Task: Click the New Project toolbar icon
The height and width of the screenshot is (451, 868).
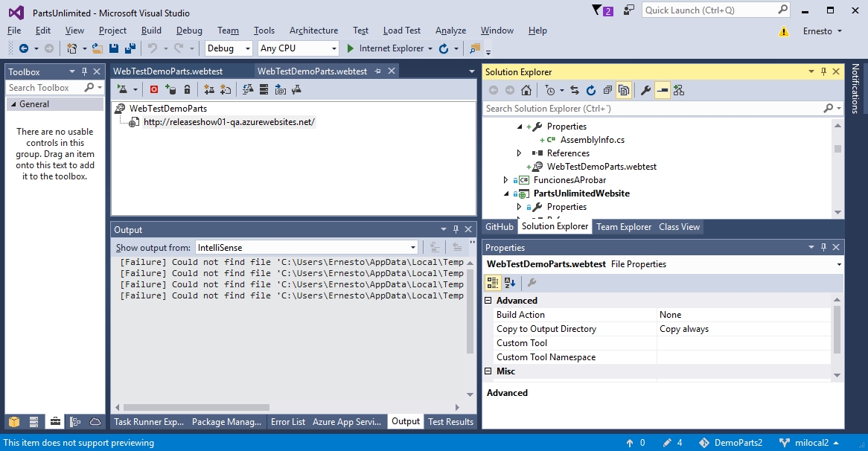Action: click(71, 48)
